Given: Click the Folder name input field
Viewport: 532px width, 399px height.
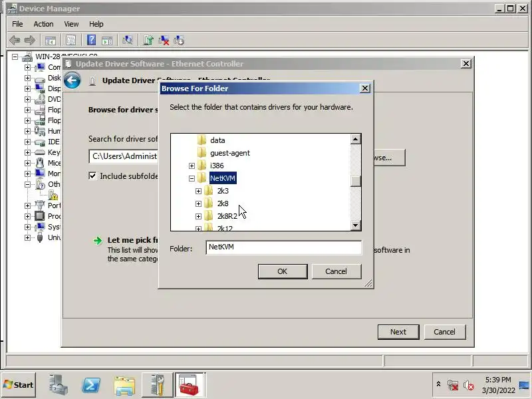Looking at the screenshot, I should (284, 247).
